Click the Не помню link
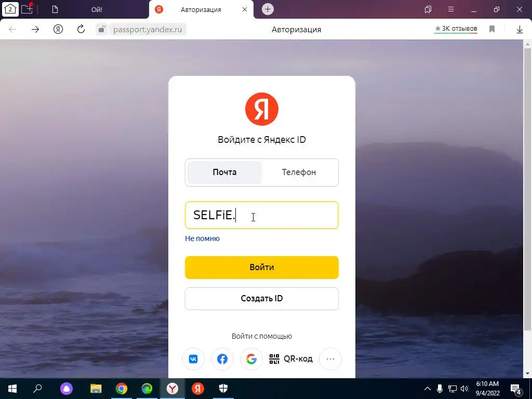Viewport: 532px width, 399px height. pyautogui.click(x=202, y=238)
